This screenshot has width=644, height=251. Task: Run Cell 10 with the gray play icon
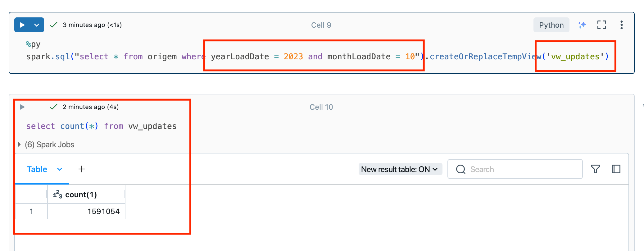tap(22, 107)
